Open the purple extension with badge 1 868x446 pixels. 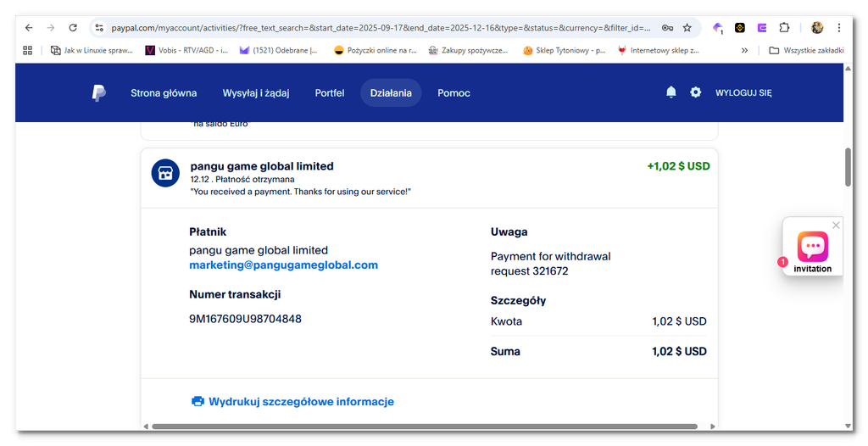[x=717, y=28]
